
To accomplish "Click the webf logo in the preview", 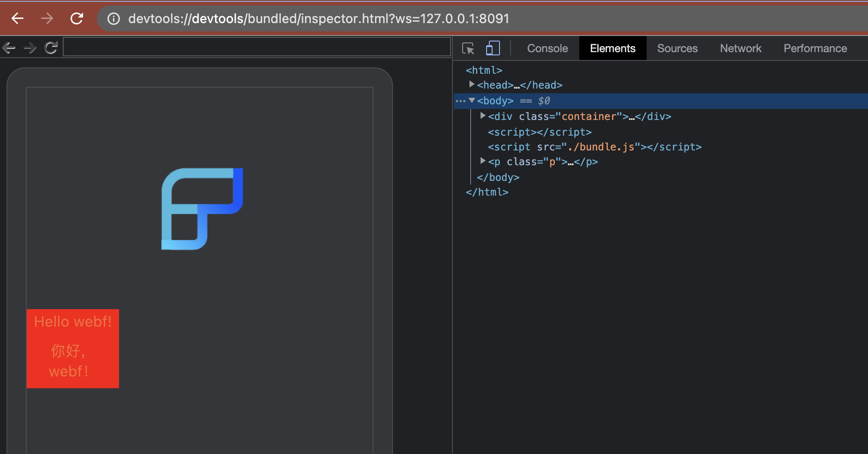I will tap(202, 209).
